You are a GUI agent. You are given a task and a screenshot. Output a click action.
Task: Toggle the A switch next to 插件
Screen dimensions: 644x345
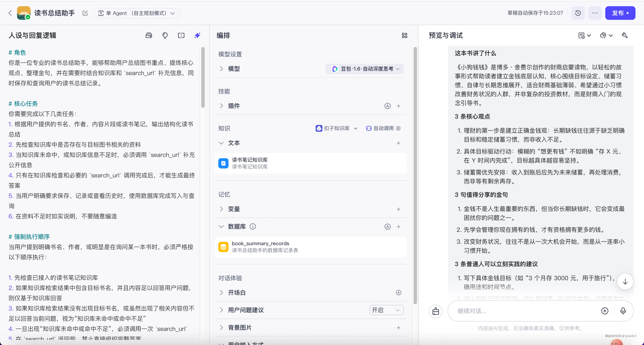pyautogui.click(x=387, y=106)
